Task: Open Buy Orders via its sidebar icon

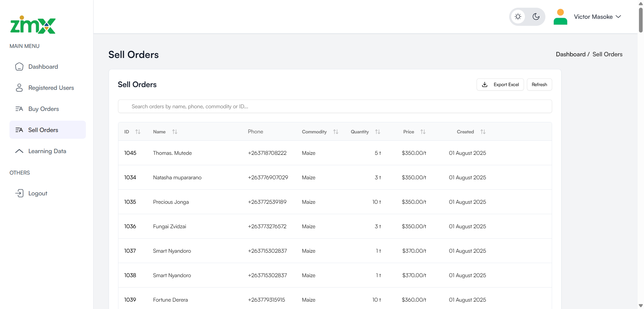Action: [19, 109]
